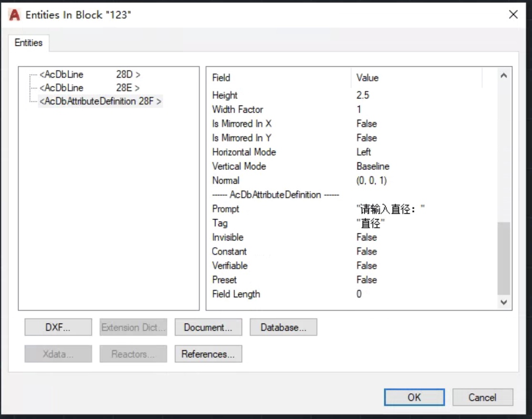
Task: Click the Value column header
Action: point(366,78)
